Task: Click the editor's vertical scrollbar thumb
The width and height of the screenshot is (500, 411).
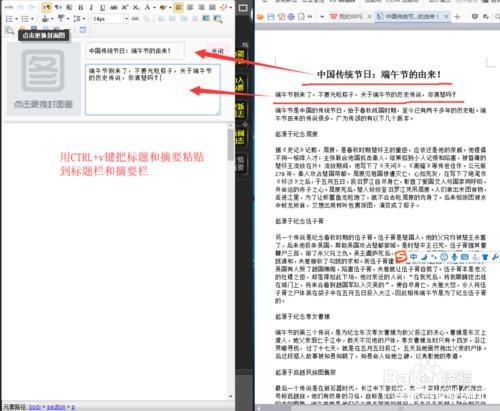Action: point(231,145)
